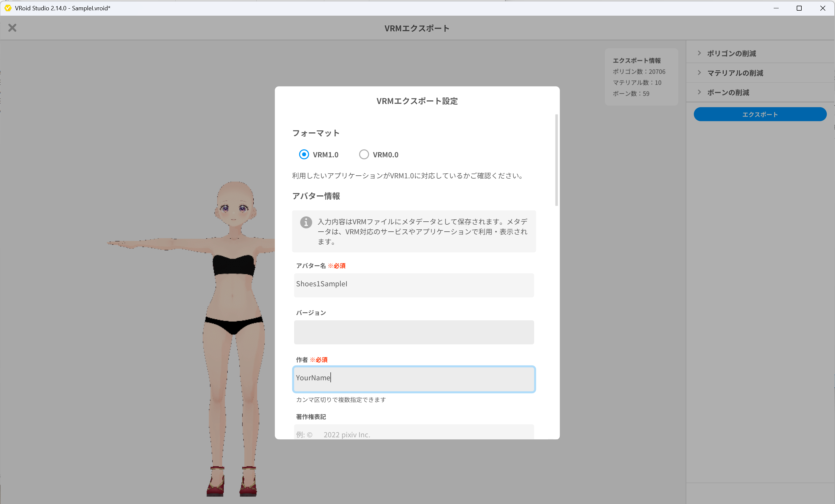
Task: Click the アバター情報 section heading
Action: click(316, 196)
